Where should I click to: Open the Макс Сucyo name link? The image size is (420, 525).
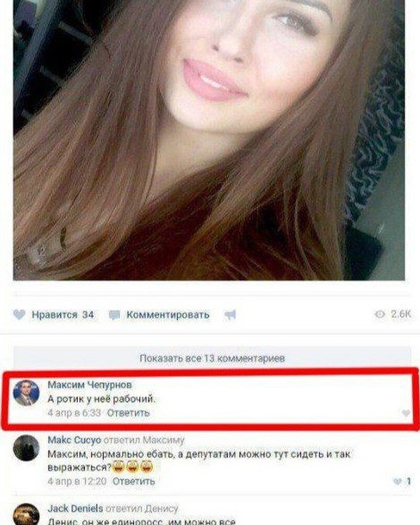point(74,440)
